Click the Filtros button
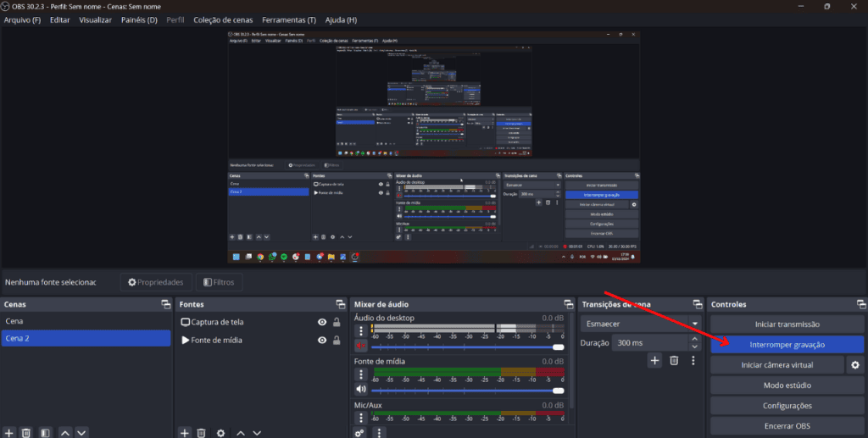The height and width of the screenshot is (438, 868). 219,282
